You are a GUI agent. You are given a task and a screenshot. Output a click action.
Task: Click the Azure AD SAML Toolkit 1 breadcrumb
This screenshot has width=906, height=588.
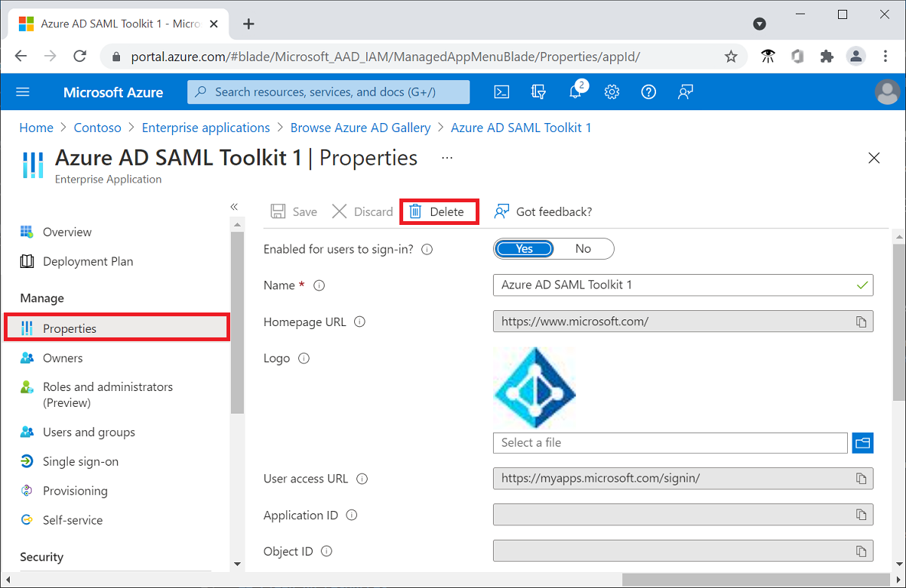click(521, 128)
